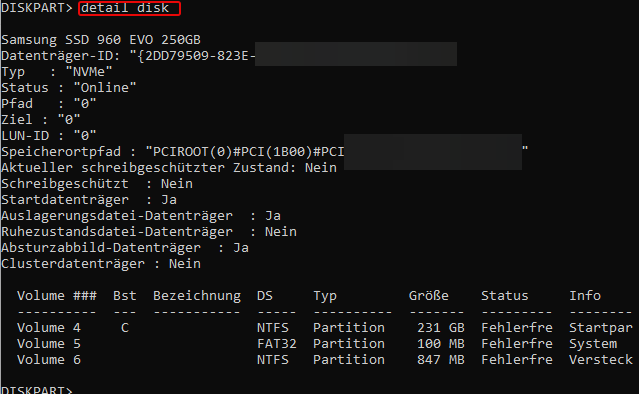
Task: Click the Typ "NVMe" line
Action: coord(57,72)
